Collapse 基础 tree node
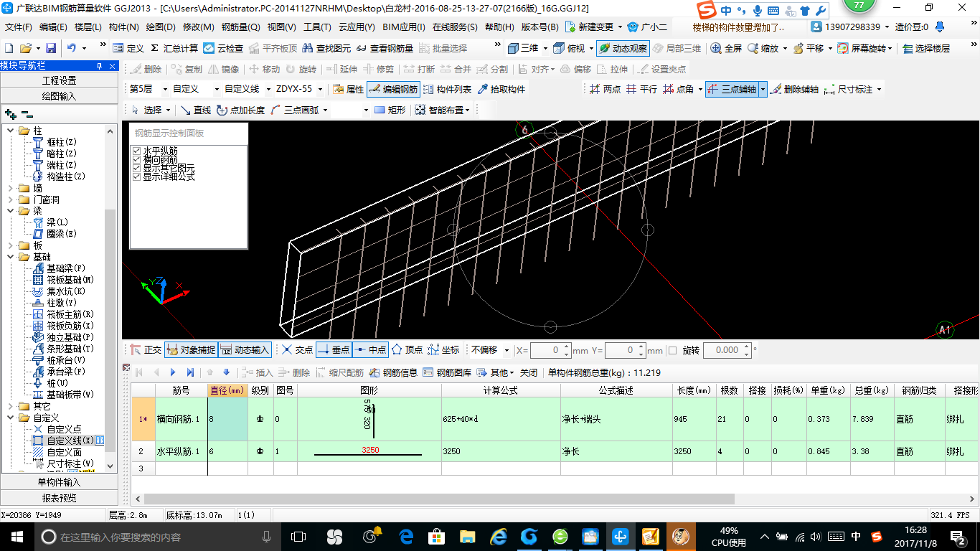Image resolution: width=980 pixels, height=551 pixels. coord(10,257)
